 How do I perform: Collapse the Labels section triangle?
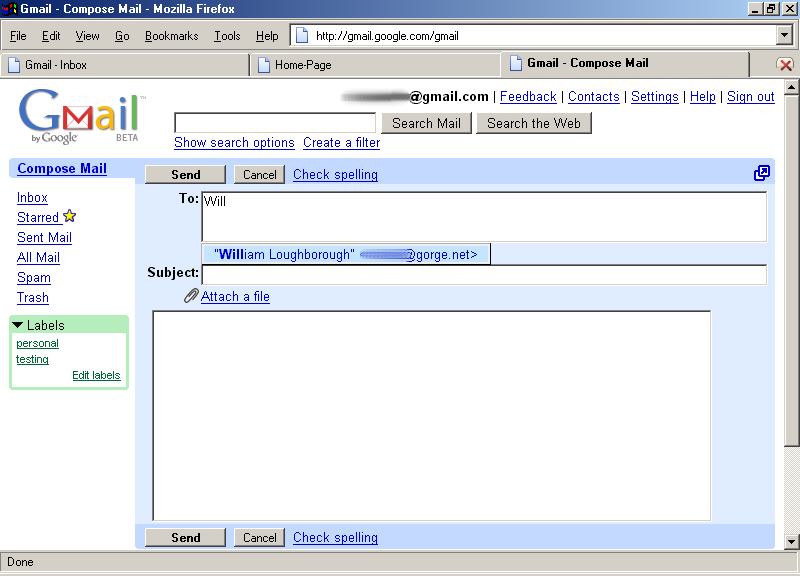18,325
